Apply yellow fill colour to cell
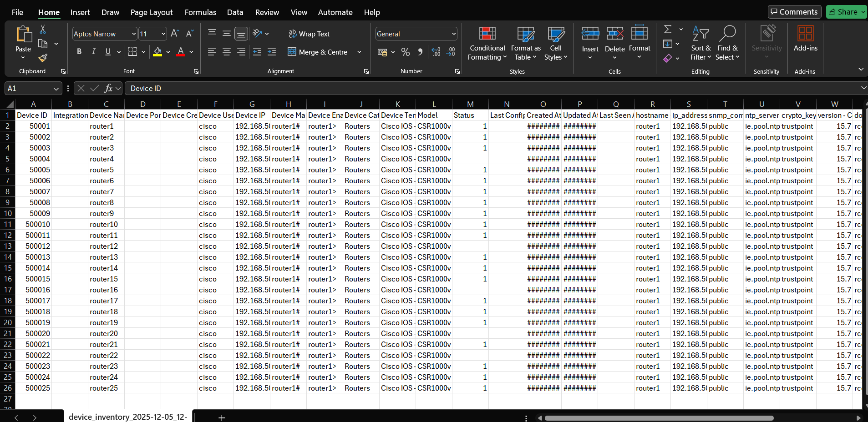Viewport: 868px width, 422px height. 157,52
